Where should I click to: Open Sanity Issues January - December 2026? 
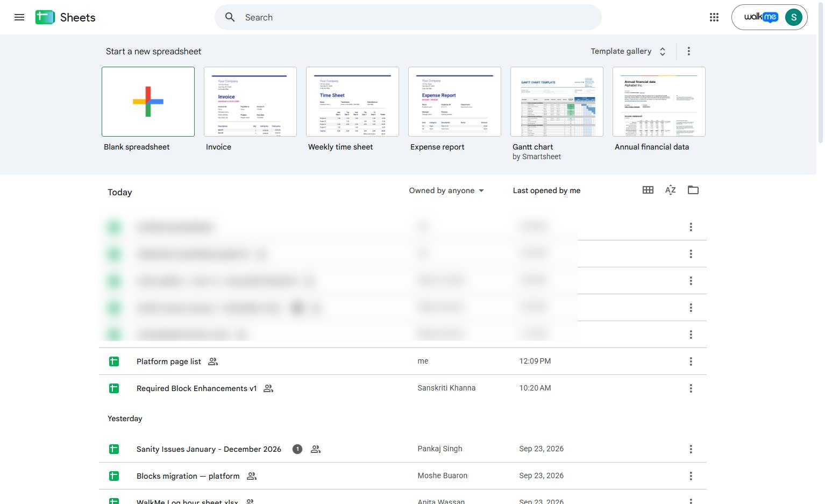coord(209,449)
